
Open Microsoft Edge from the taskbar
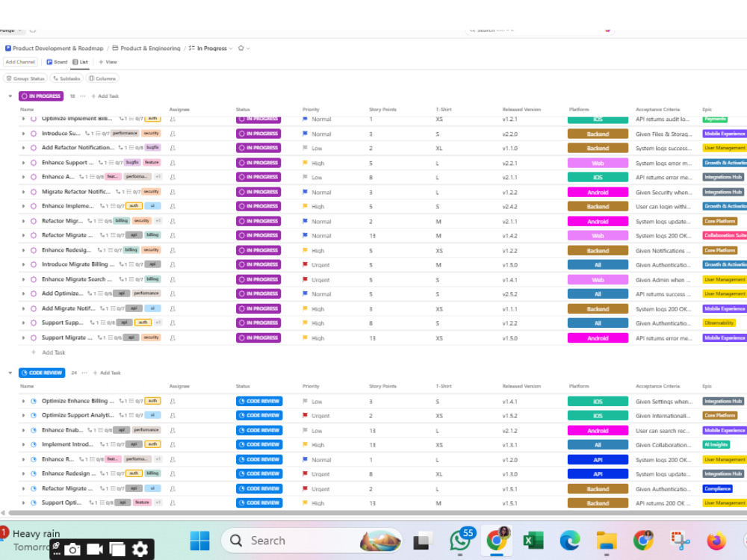click(x=570, y=541)
